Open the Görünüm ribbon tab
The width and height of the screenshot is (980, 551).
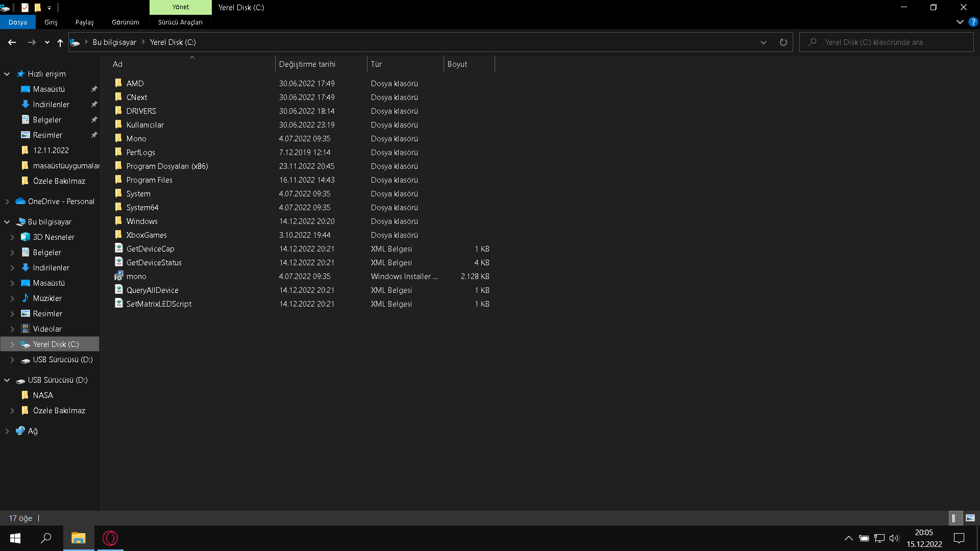[x=125, y=22]
